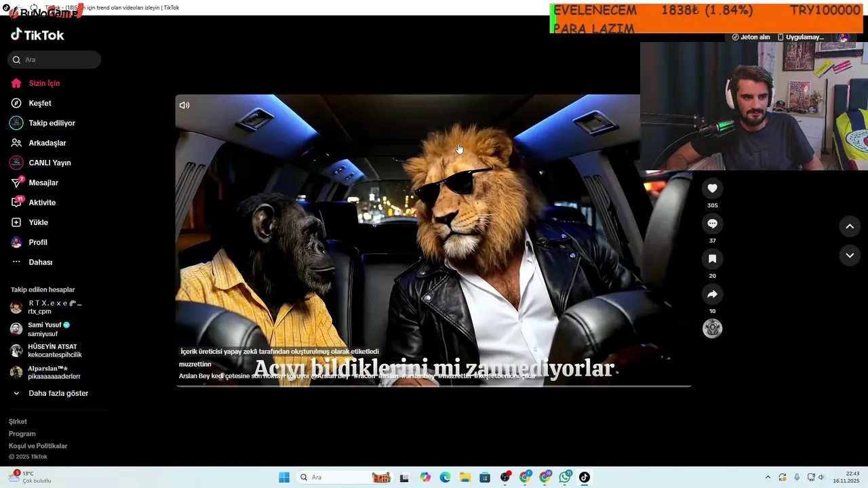Open Microsoft Store from taskbar

coord(485,477)
